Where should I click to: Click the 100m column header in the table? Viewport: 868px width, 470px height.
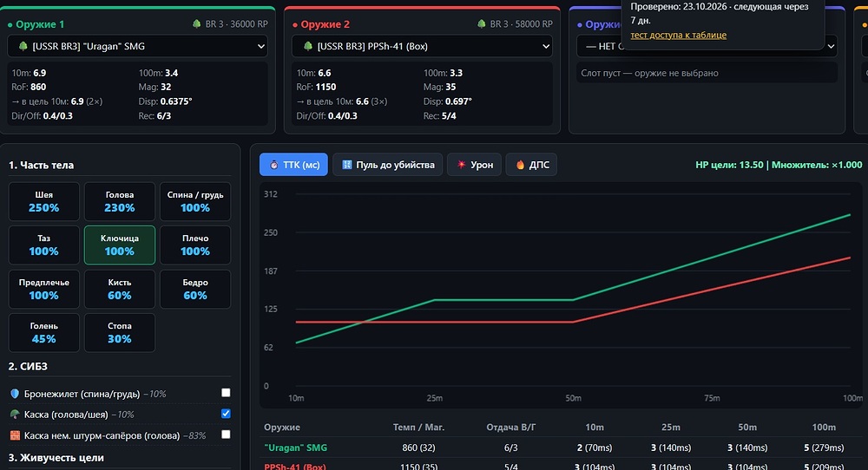pos(824,427)
